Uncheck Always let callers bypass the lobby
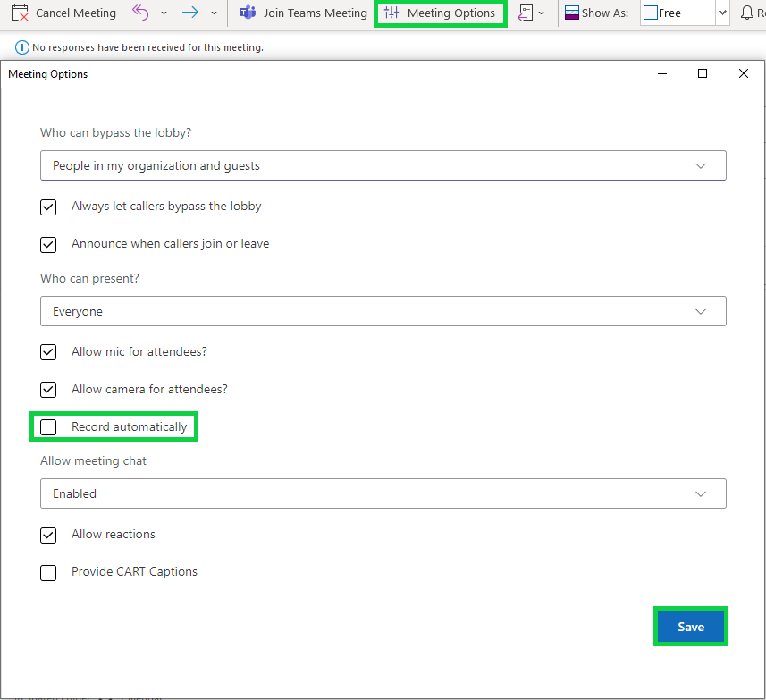This screenshot has width=766, height=700. [48, 207]
